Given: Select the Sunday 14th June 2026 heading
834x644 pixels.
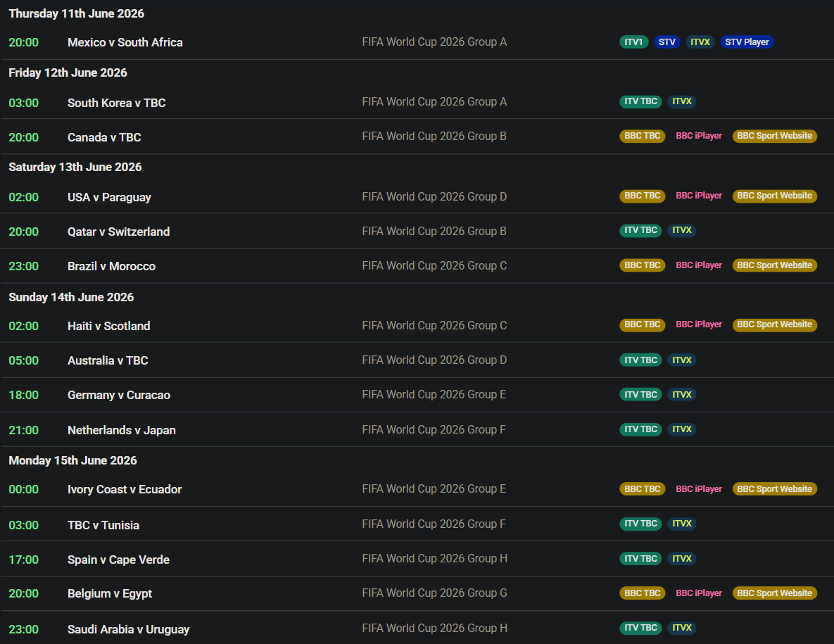Looking at the screenshot, I should coord(71,297).
